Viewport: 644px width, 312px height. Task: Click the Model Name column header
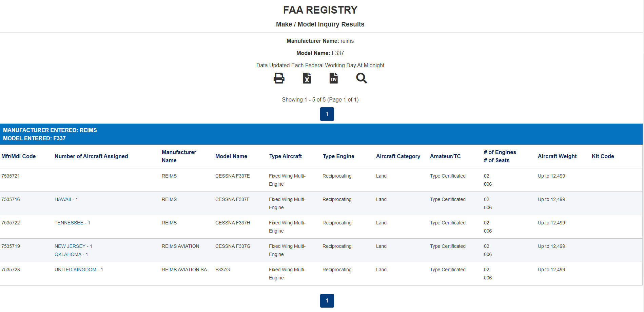[231, 156]
